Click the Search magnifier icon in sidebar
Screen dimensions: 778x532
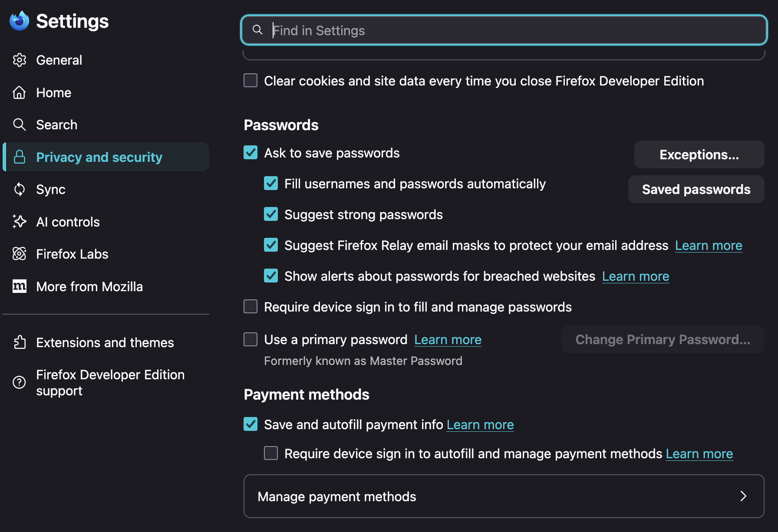tap(20, 125)
